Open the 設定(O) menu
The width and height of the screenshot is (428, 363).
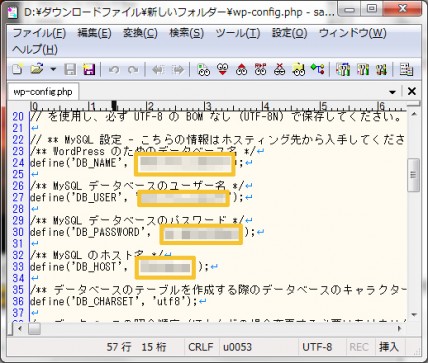[289, 33]
